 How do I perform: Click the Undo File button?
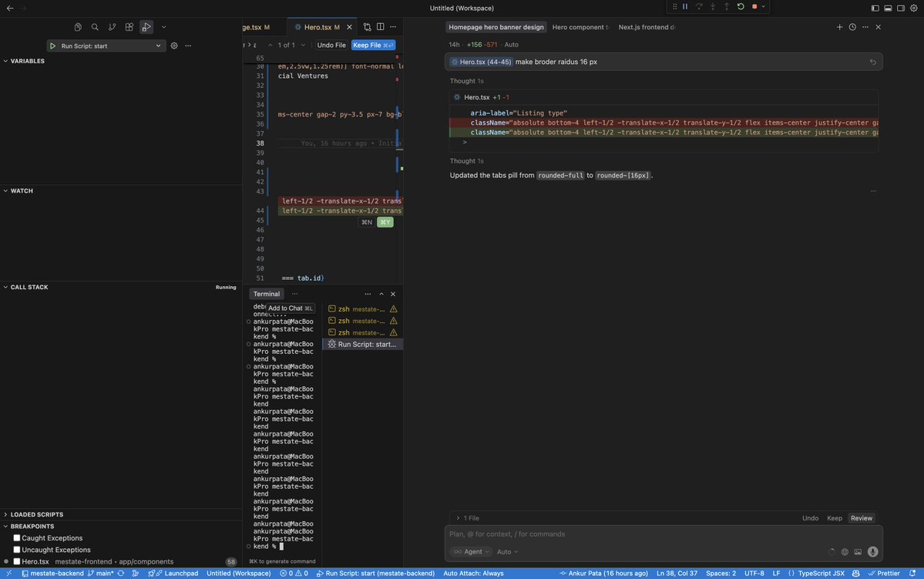[x=331, y=45]
